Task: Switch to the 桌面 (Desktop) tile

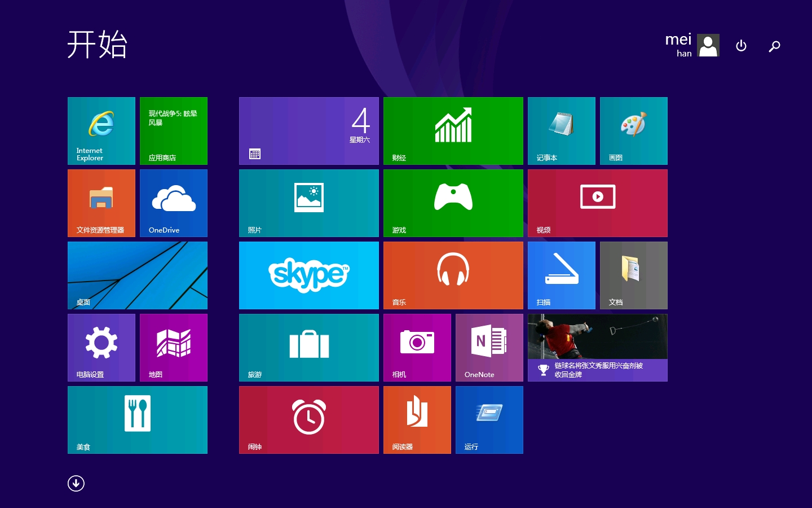Action: 137,275
